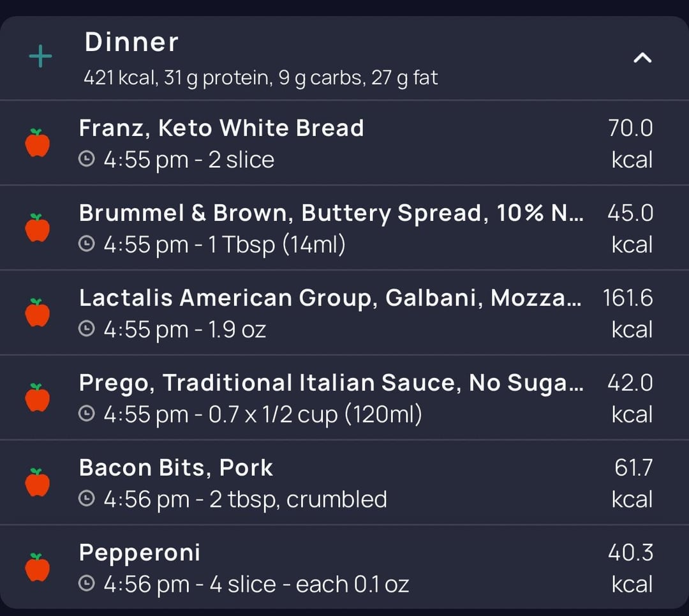Click the clock icon on Bacon Bits time
The image size is (689, 616).
pos(86,499)
